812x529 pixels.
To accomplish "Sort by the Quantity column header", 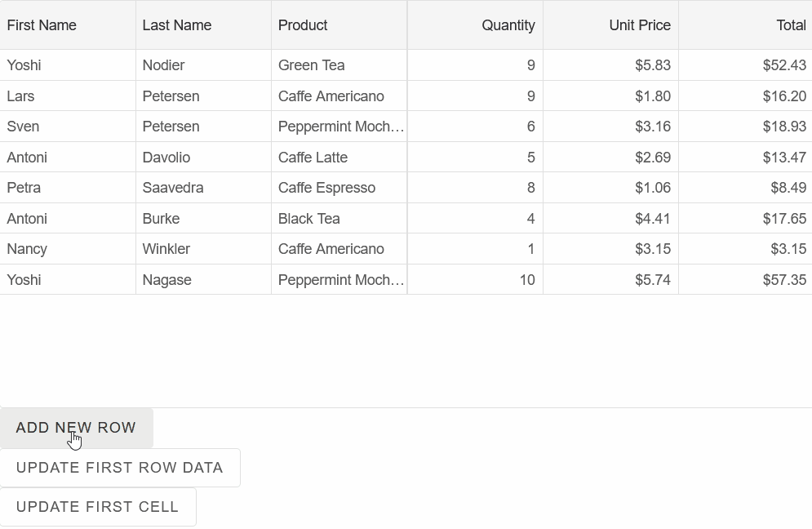I will (508, 25).
